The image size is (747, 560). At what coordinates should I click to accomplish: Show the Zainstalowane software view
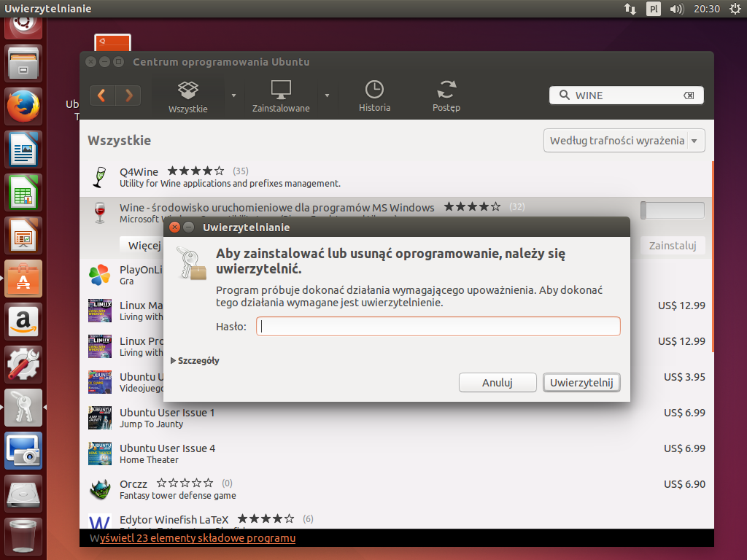[x=281, y=96]
